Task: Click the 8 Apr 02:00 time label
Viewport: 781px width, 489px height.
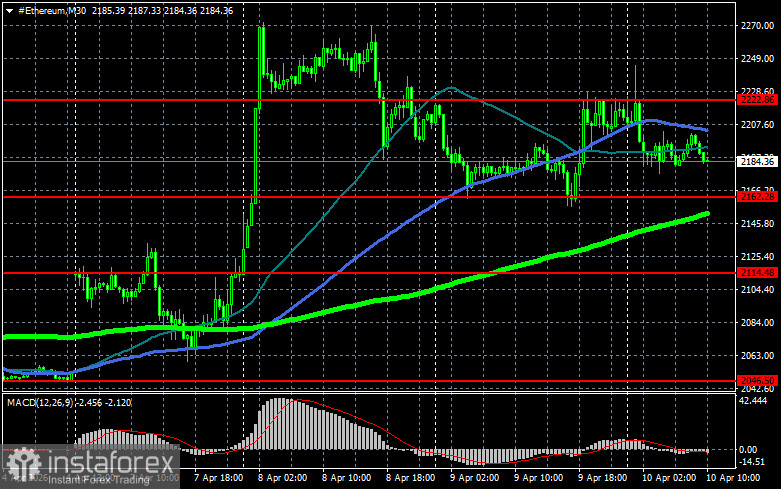Action: pos(282,478)
